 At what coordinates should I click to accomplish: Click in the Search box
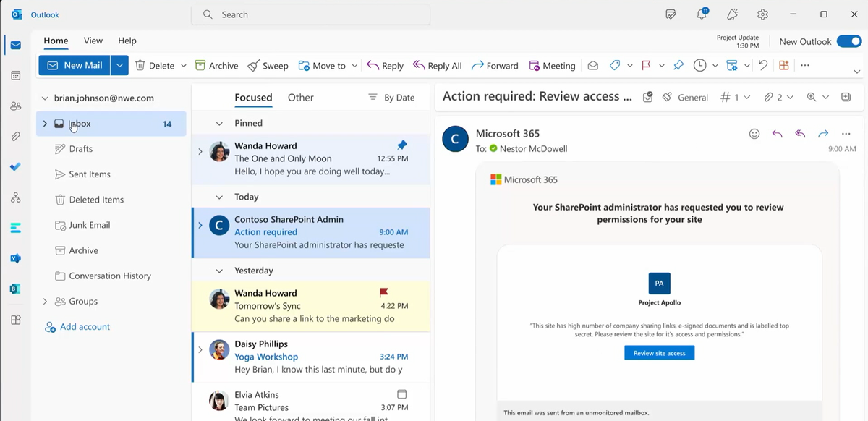(311, 14)
